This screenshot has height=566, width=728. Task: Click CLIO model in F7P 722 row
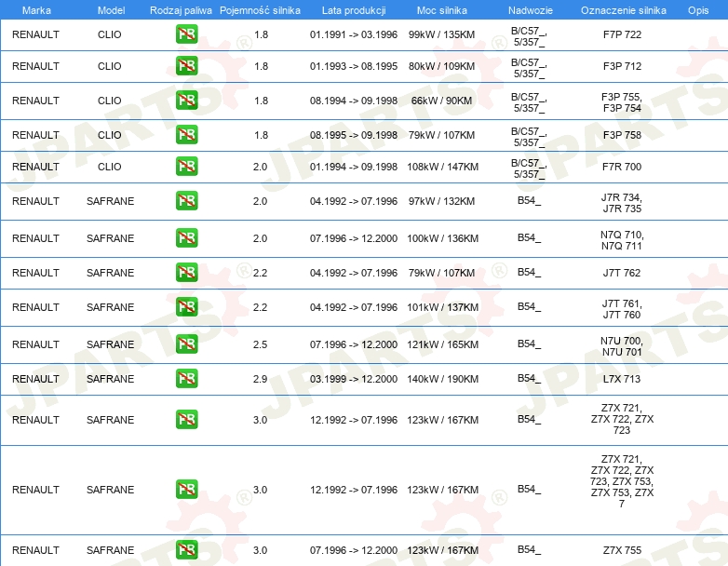110,34
